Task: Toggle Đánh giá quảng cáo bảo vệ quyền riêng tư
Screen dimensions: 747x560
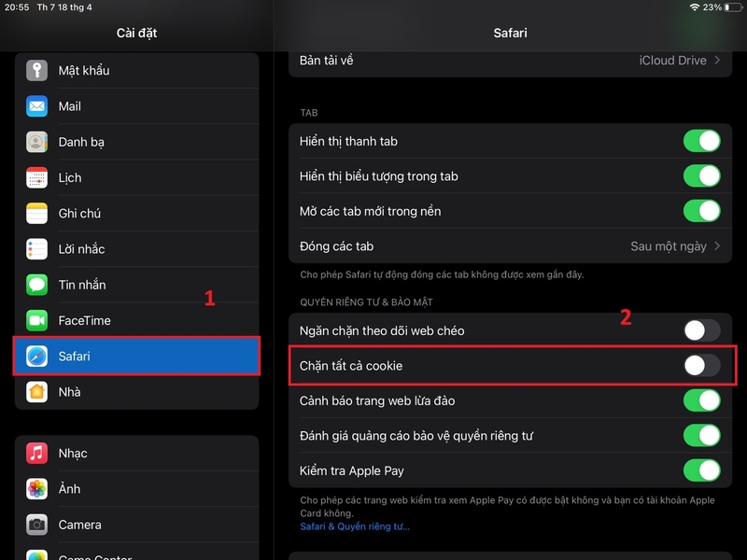Action: (702, 435)
